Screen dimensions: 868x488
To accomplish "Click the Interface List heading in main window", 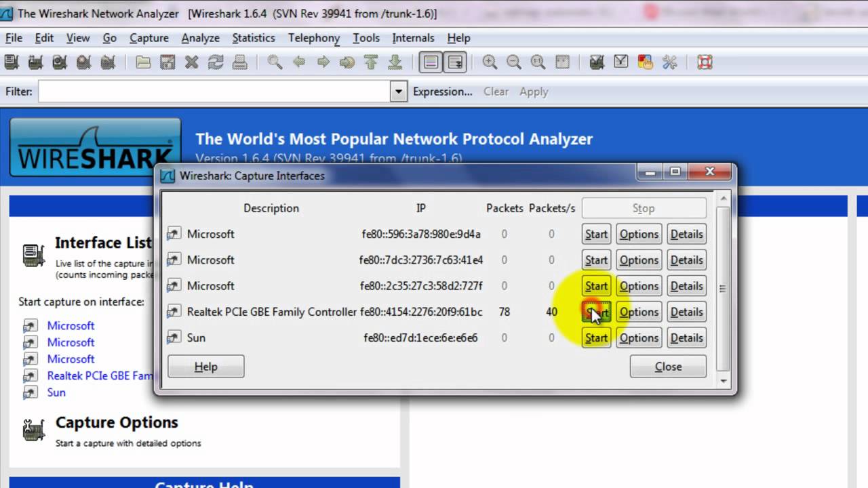I will (104, 243).
